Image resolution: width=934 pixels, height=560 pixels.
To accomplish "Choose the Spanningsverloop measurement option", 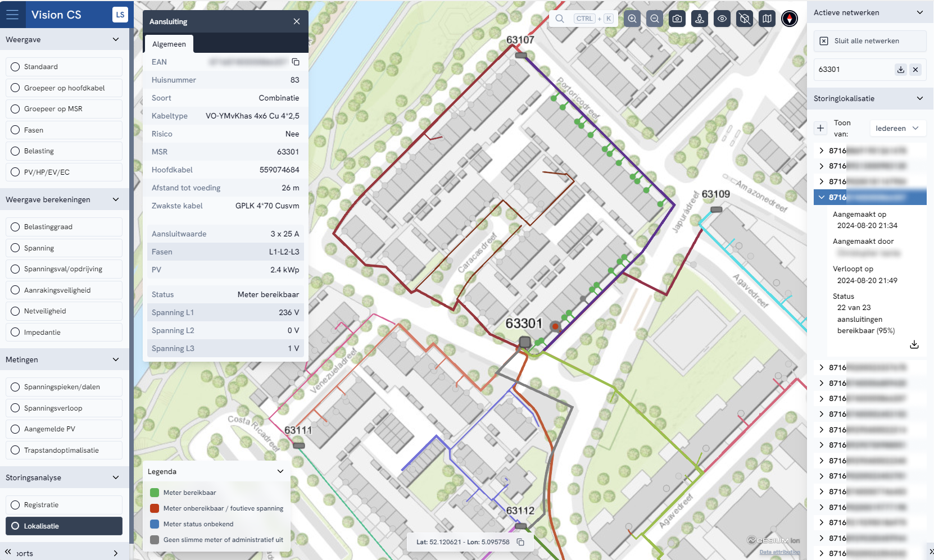I will [64, 408].
